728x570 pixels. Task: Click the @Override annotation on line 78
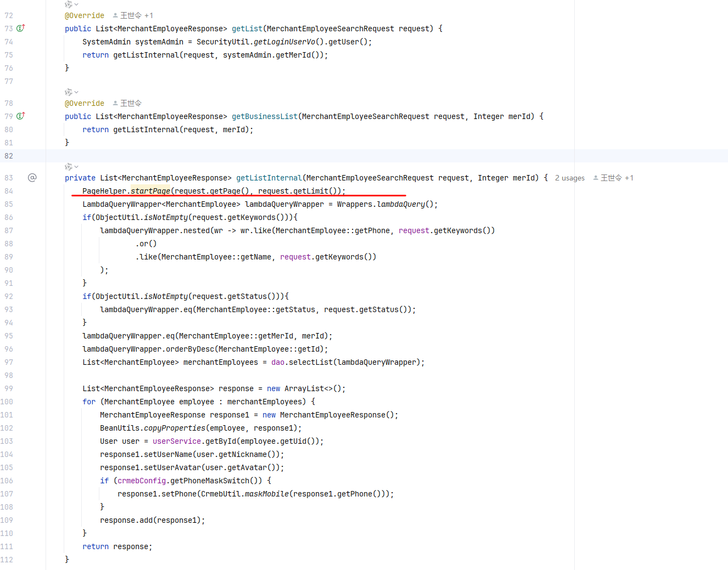click(85, 103)
